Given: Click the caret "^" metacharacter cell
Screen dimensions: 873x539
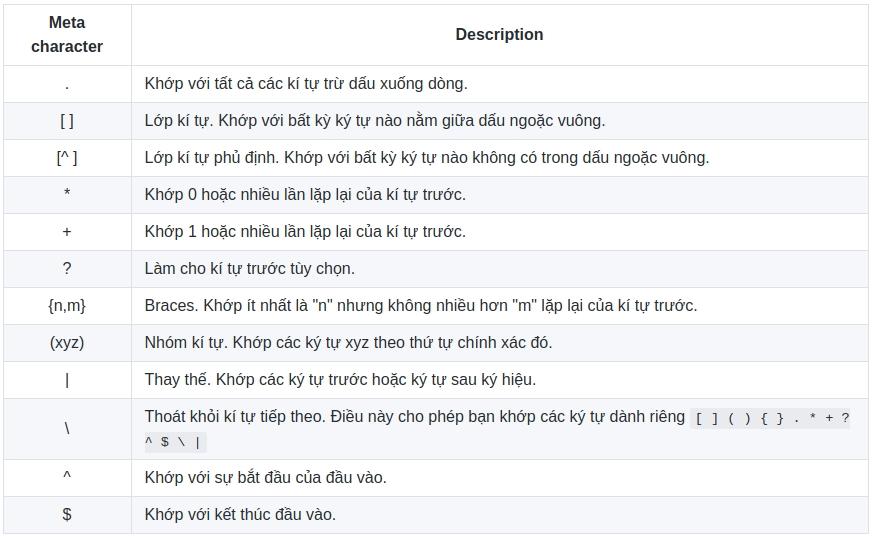Looking at the screenshot, I should point(67,478).
